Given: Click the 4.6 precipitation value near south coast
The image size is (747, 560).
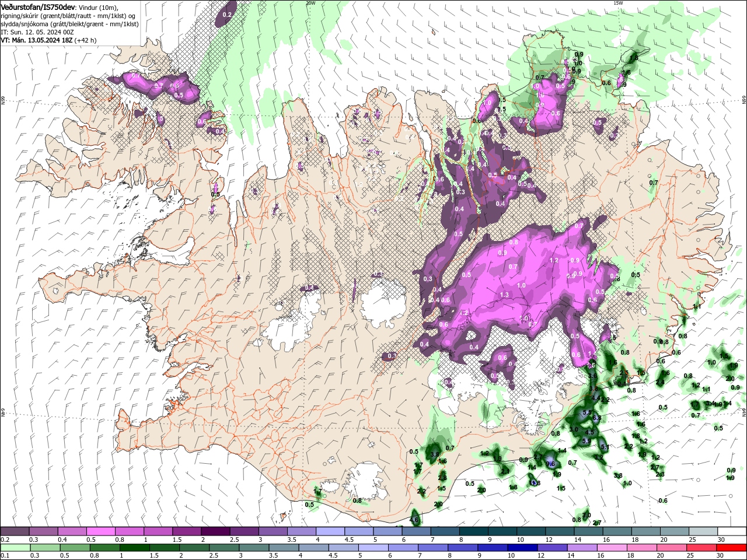Looking at the screenshot, I should point(414,519).
